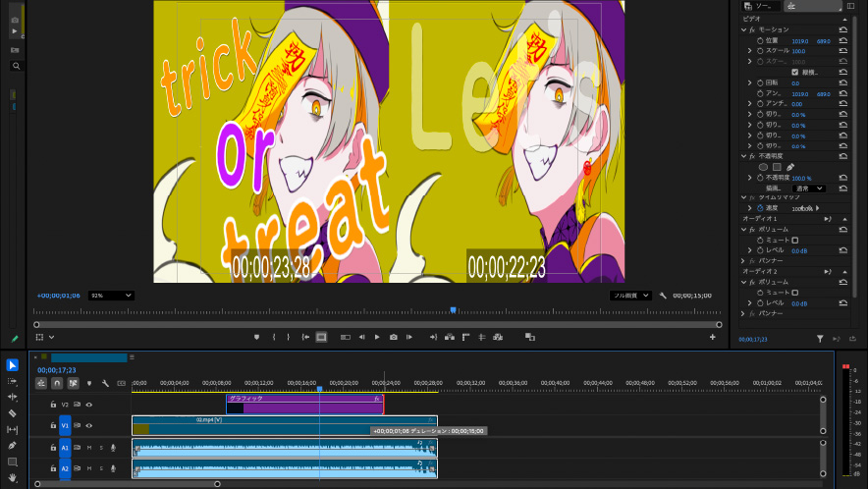868x489 pixels.
Task: Hide track V2 using its eye icon
Action: pyautogui.click(x=89, y=405)
